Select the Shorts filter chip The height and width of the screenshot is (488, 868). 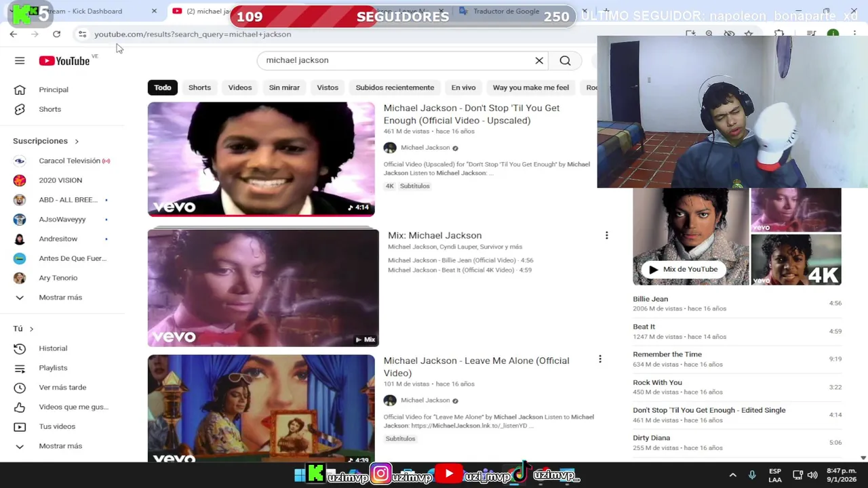click(199, 87)
